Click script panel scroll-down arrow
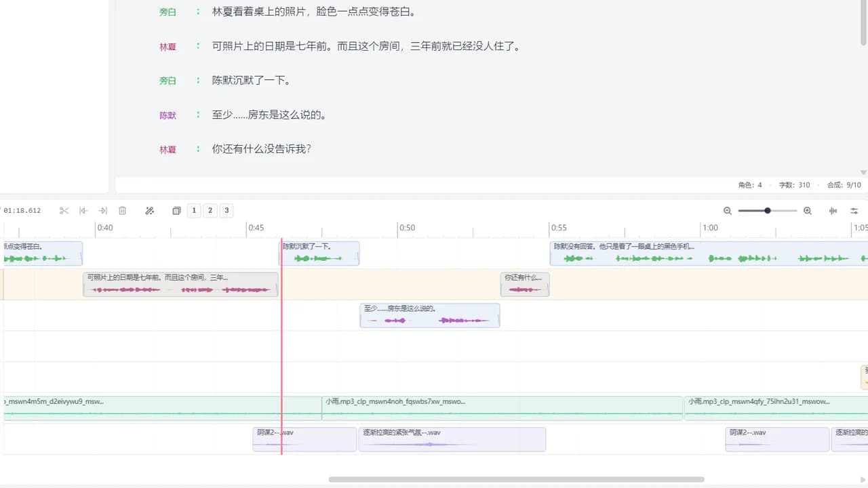 (863, 173)
